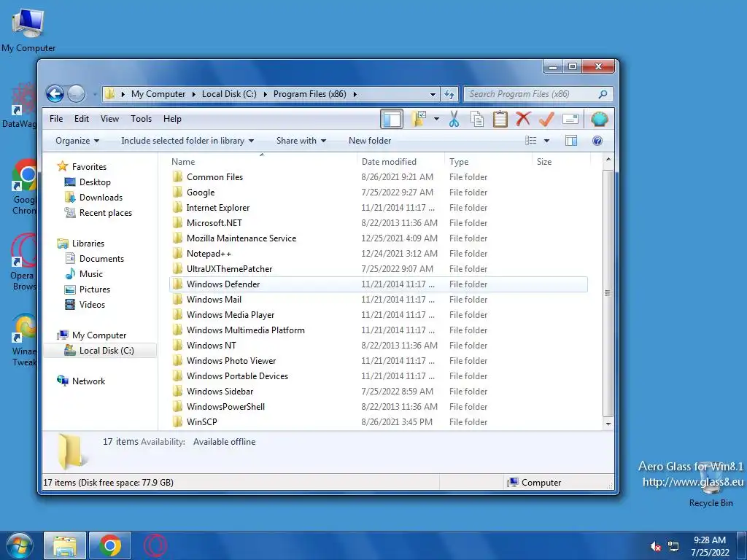Click the Refresh button beside address bar
The image size is (747, 560).
coord(449,94)
